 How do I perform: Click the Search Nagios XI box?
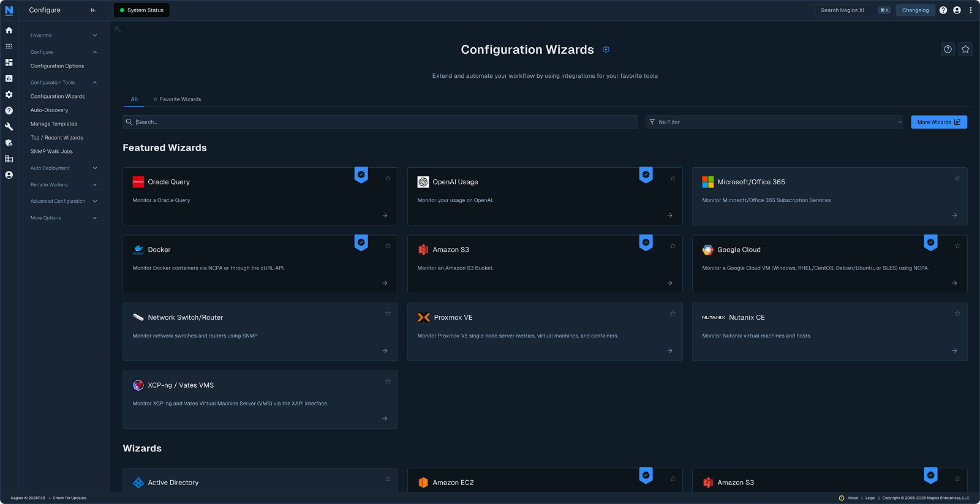click(853, 10)
